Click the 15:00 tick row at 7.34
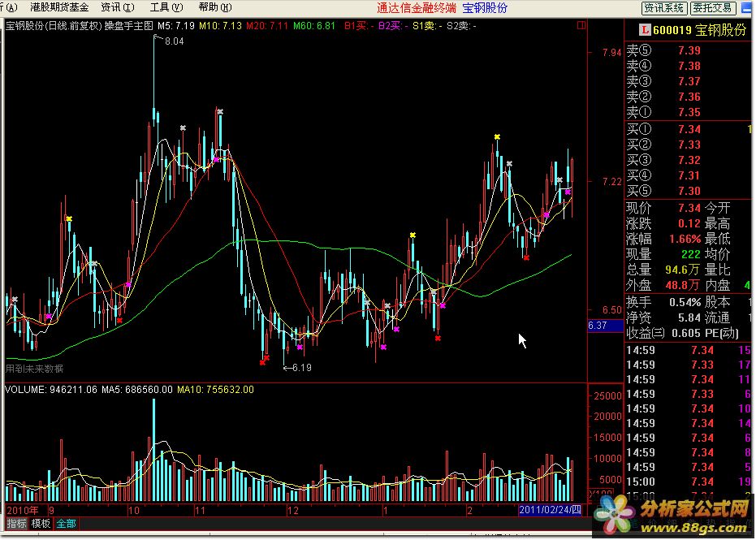 689,482
